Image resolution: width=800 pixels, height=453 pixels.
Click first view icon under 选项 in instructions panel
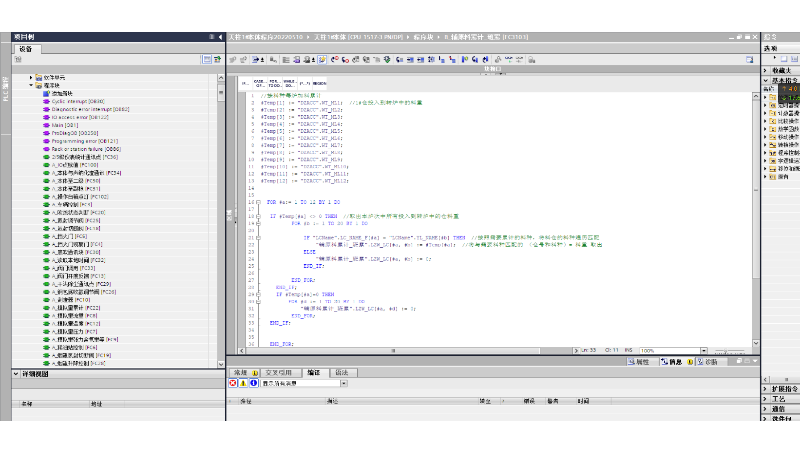(x=784, y=59)
